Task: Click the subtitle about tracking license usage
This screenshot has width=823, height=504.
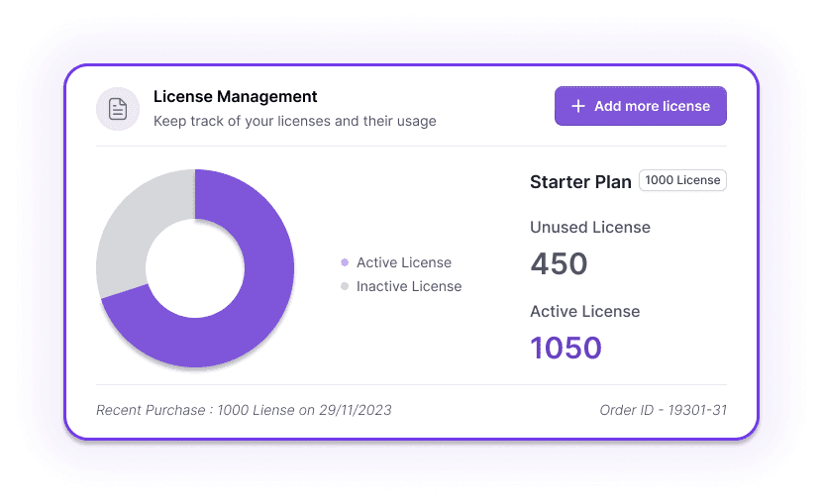Action: (294, 121)
